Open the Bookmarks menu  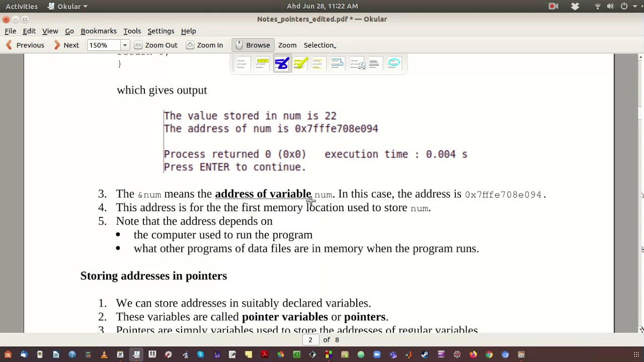click(x=99, y=31)
